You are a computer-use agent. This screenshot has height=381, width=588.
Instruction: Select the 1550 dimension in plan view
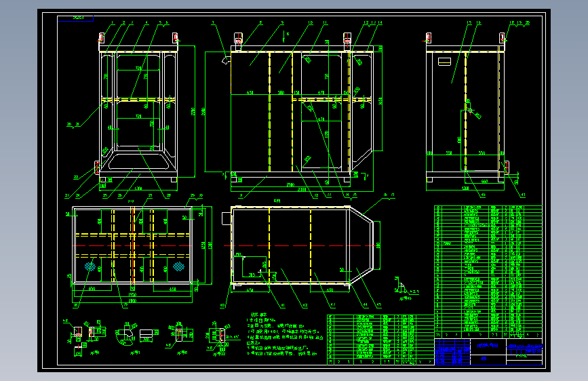tap(132, 295)
